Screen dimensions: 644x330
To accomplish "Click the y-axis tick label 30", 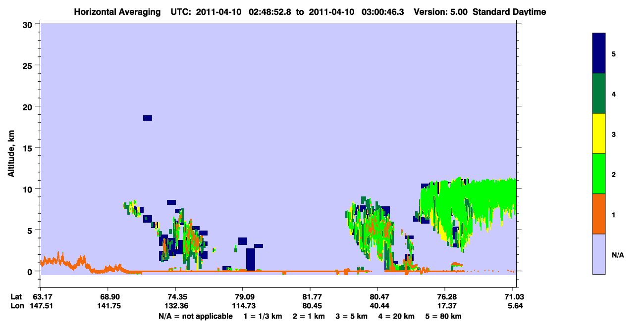I will pyautogui.click(x=29, y=24).
